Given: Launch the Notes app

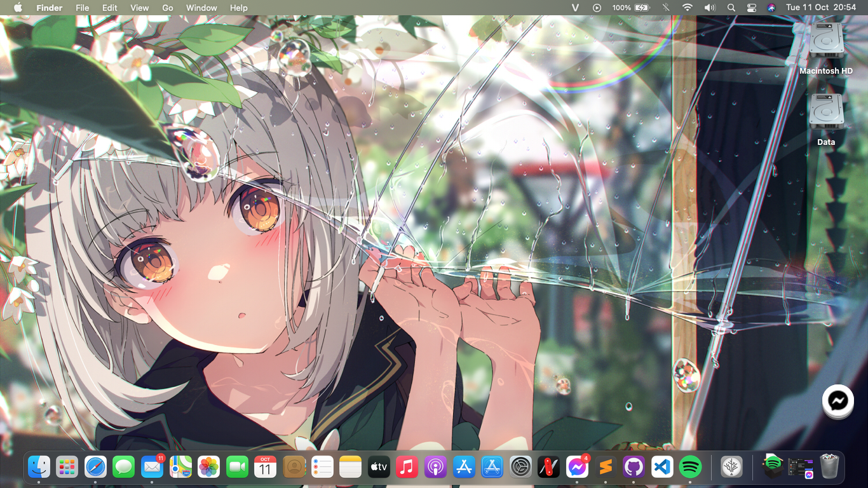Looking at the screenshot, I should 350,468.
